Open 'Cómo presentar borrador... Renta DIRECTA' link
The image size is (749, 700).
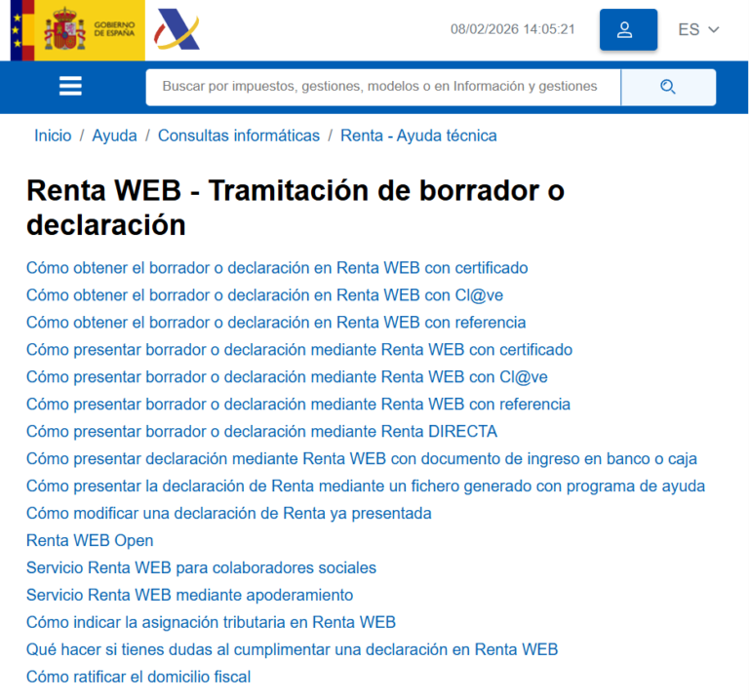[x=261, y=431]
